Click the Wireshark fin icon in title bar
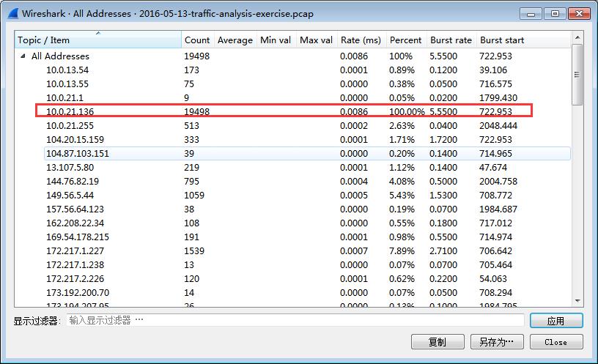598x364 pixels. [x=13, y=13]
